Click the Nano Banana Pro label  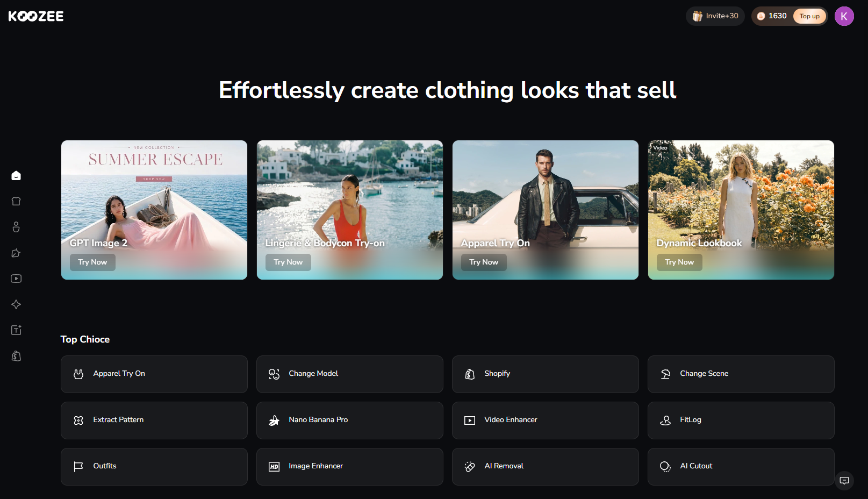point(318,419)
